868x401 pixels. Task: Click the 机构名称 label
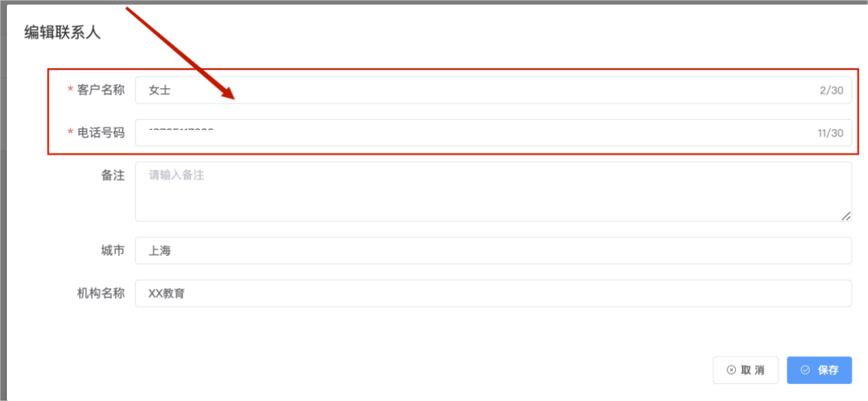101,293
